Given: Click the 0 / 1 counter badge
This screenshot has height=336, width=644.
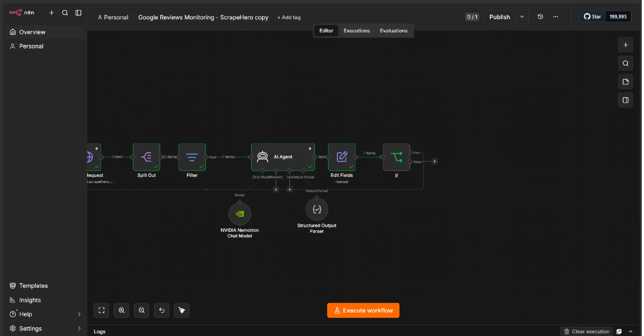Looking at the screenshot, I should coord(472,17).
